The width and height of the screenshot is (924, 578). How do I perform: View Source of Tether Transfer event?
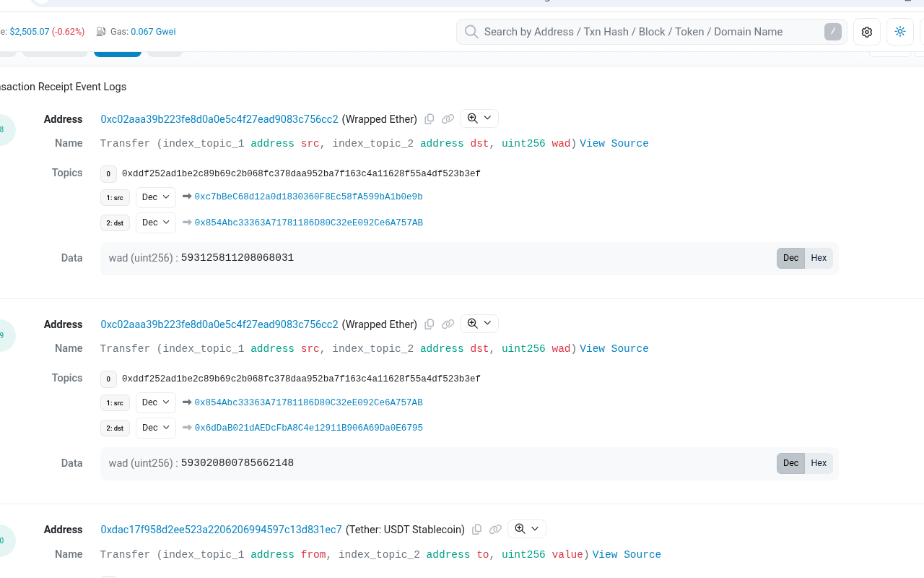tap(627, 555)
